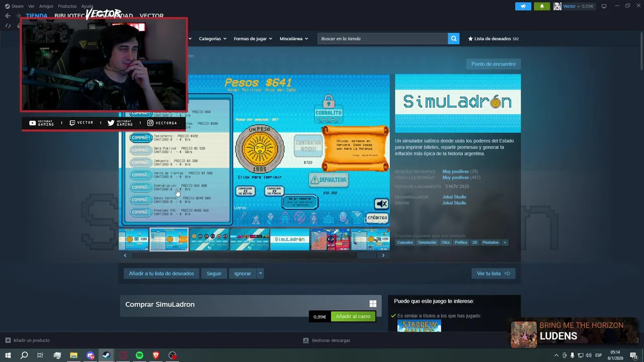Click the Casuales tag
The width and height of the screenshot is (644, 362).
[405, 242]
